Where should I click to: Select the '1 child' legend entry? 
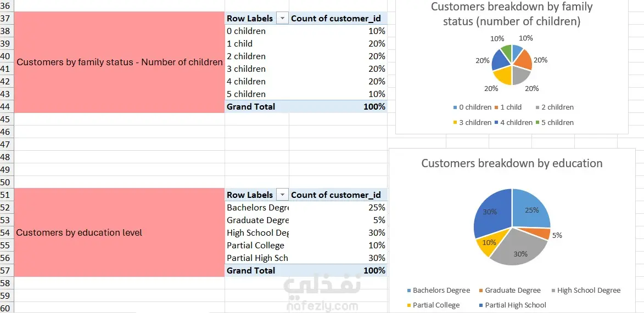(x=511, y=107)
